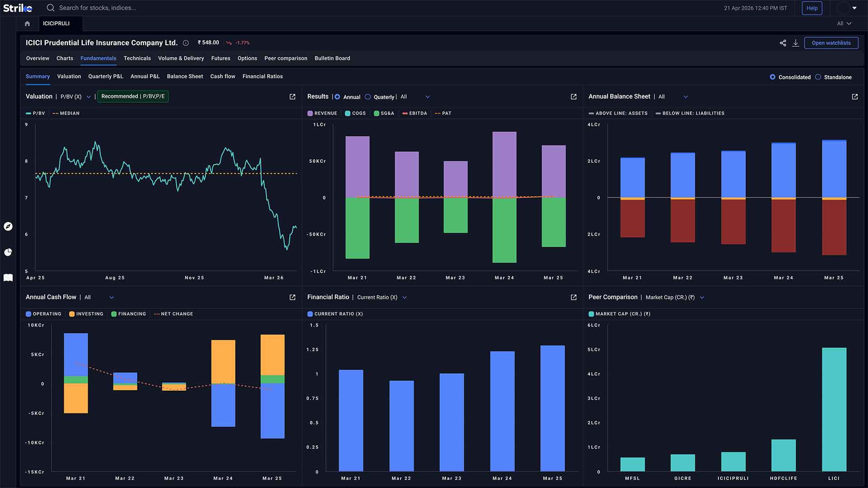
Task: Open the book icon in left sidebar
Action: click(x=8, y=277)
